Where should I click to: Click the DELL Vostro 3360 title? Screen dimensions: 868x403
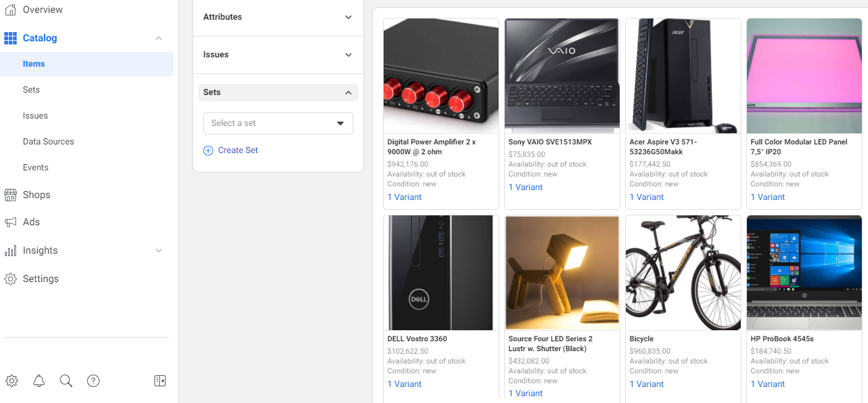[417, 339]
